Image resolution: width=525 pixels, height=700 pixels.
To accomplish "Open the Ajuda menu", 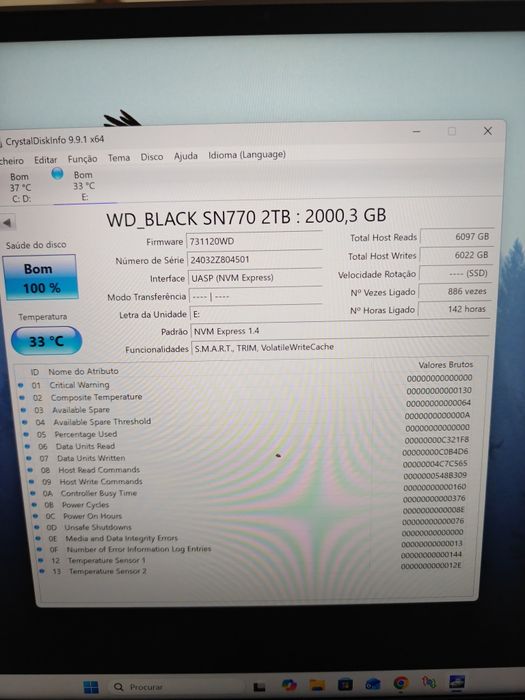I will click(x=185, y=156).
